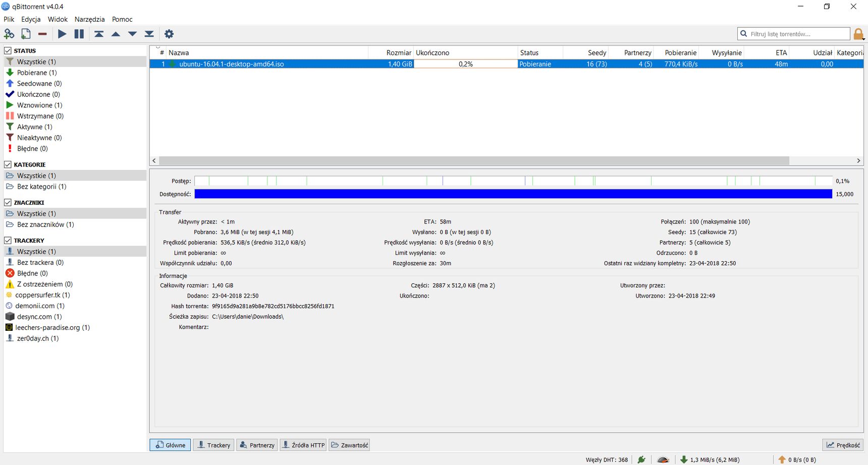Move torrent to top of queue

tap(99, 34)
